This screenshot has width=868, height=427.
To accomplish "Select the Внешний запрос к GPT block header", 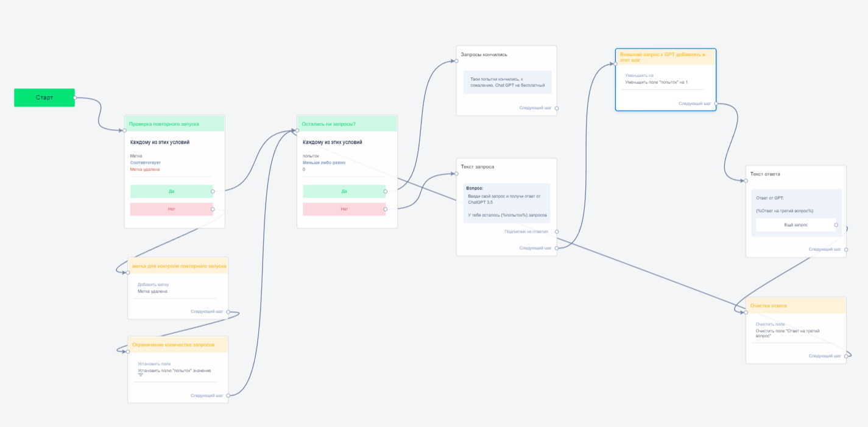I will pos(665,57).
